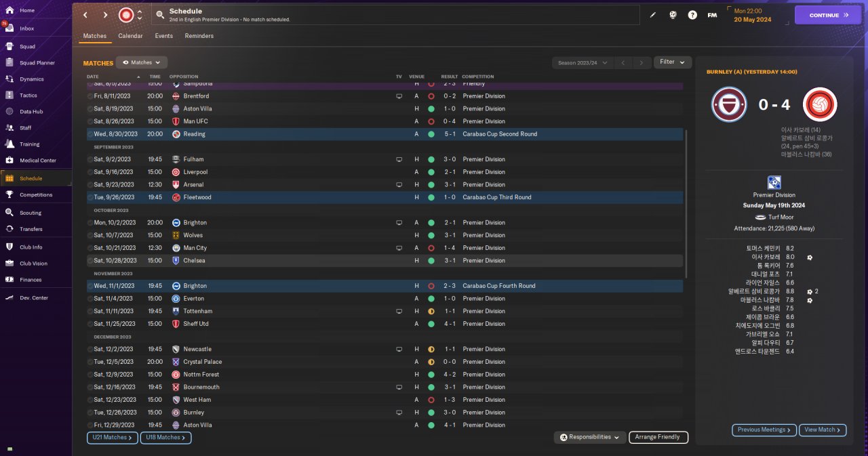Open the Filter dropdown
The height and width of the screenshot is (456, 868).
pos(673,62)
